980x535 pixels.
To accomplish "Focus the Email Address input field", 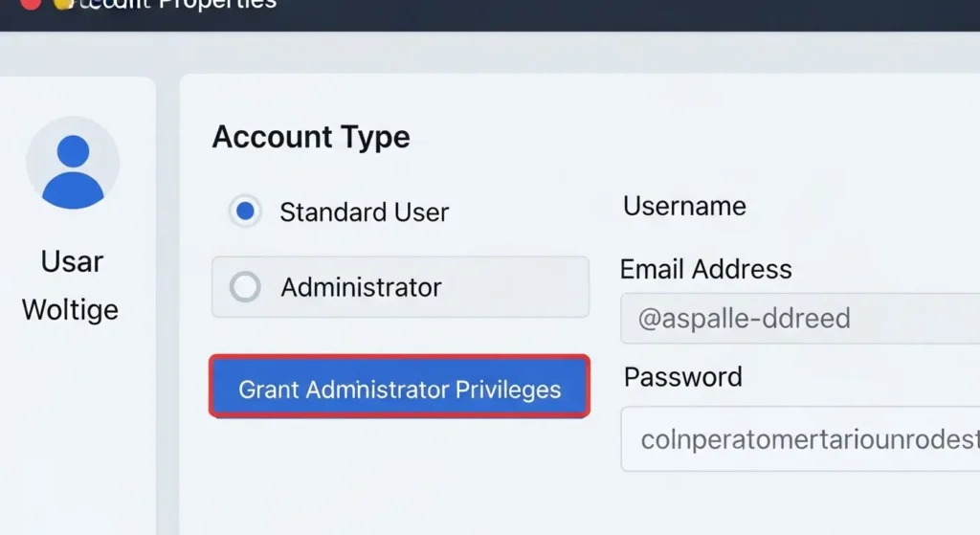I will [x=800, y=318].
